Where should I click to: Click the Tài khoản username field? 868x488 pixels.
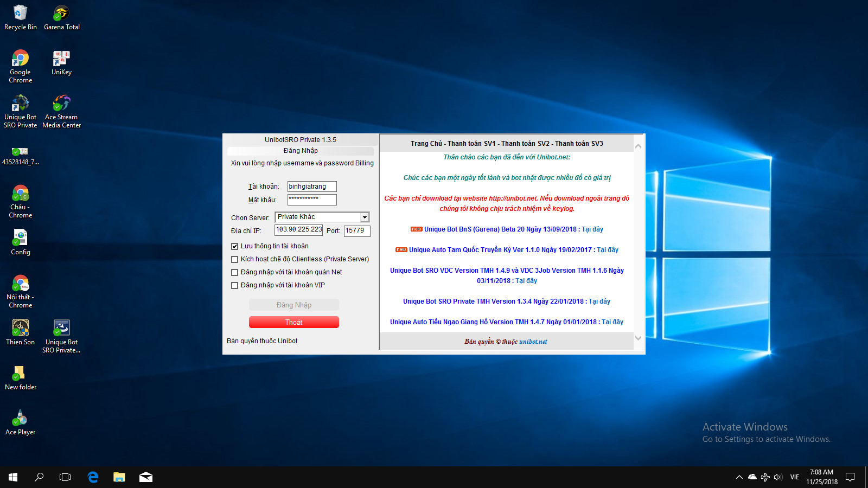click(312, 187)
